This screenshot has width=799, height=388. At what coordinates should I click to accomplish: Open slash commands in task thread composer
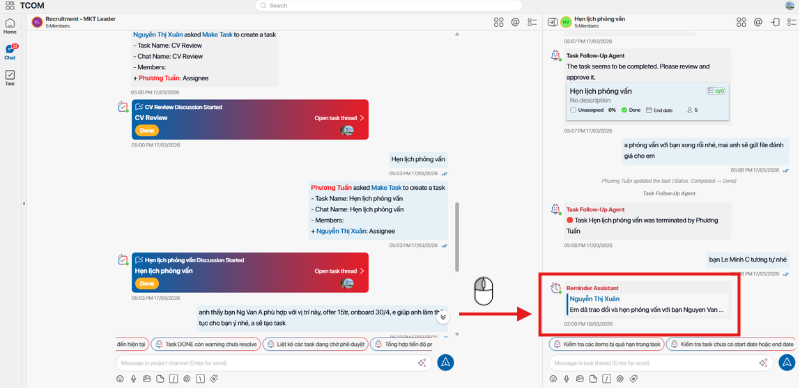(x=606, y=379)
